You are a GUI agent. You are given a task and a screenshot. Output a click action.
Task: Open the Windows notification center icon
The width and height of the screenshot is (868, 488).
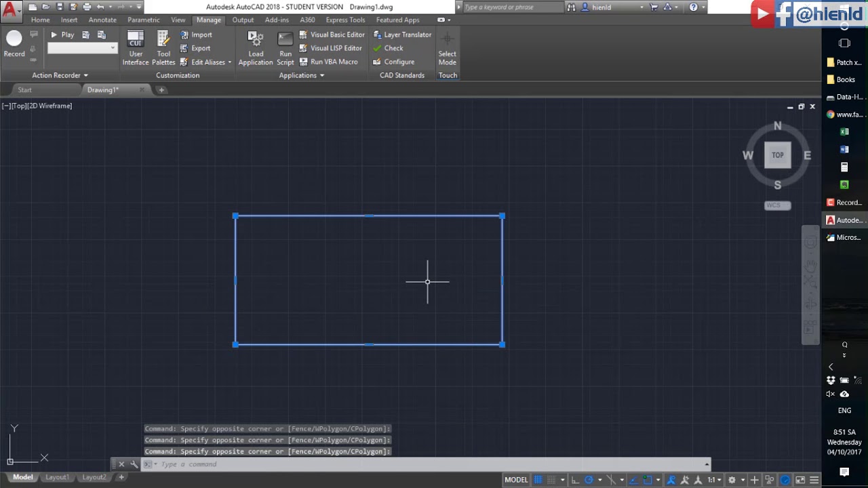point(844,472)
